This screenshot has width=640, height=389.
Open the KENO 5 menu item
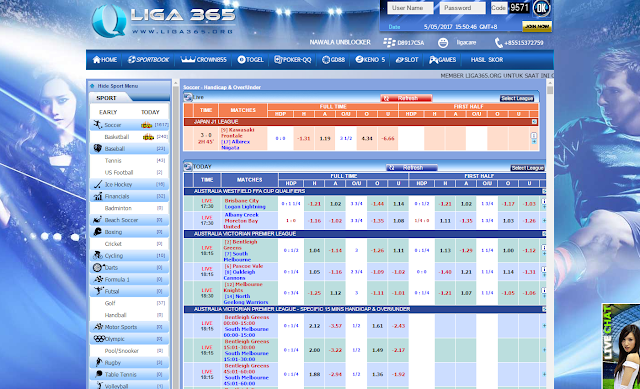(x=370, y=60)
